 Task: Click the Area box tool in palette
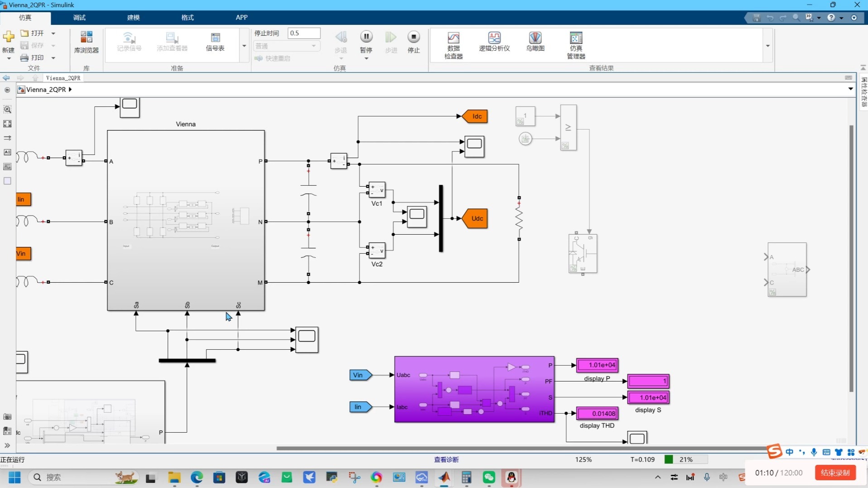7,181
